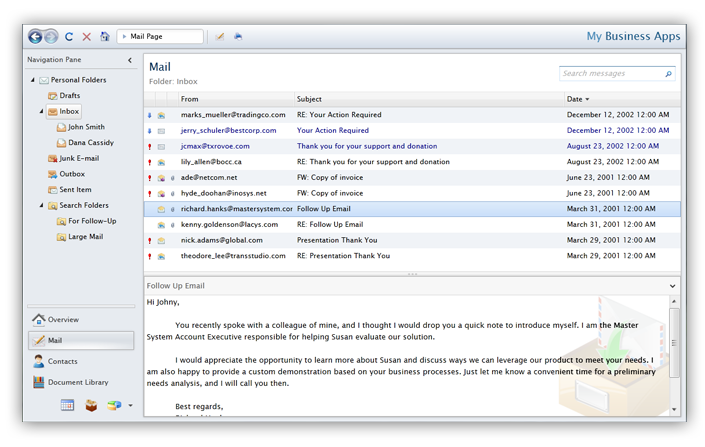Open the Large Mail search folder

click(x=80, y=237)
